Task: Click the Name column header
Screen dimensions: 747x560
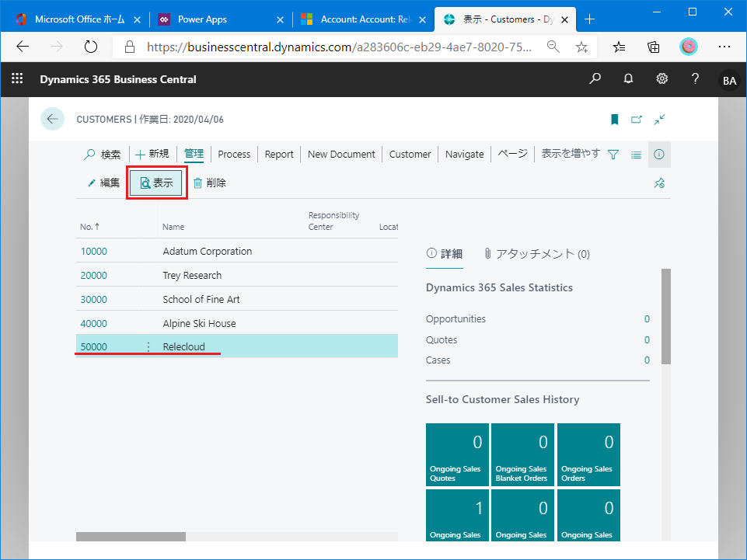Action: [173, 227]
